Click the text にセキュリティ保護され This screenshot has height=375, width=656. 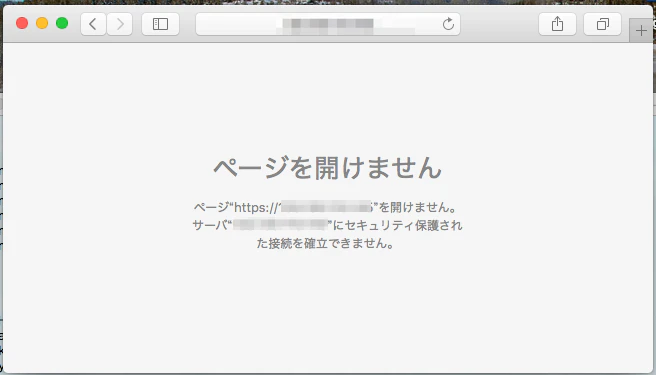click(397, 225)
